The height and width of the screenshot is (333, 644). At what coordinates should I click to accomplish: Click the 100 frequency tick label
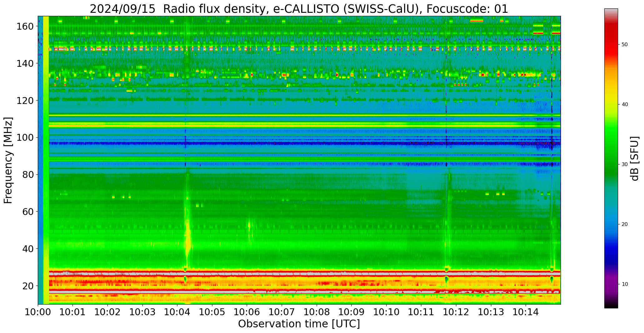click(x=25, y=138)
